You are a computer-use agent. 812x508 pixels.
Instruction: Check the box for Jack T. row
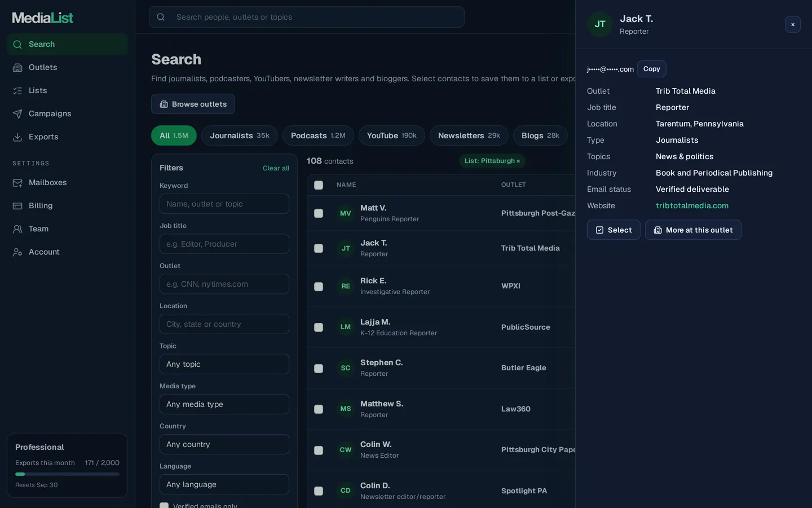[319, 248]
